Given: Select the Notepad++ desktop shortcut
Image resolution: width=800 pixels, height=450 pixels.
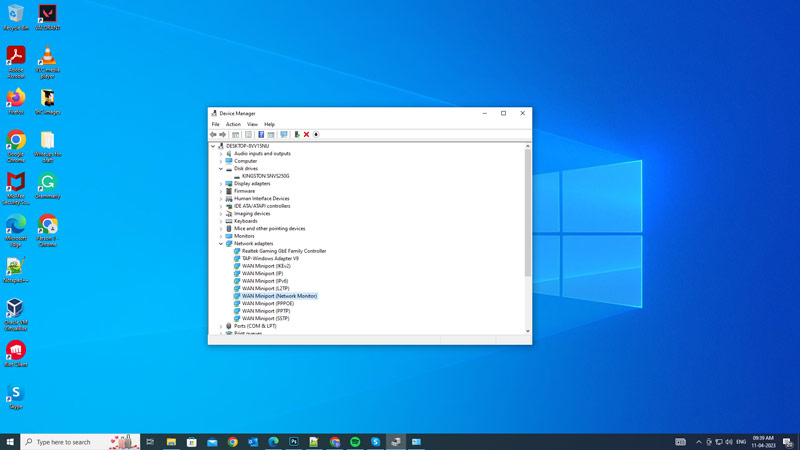Looking at the screenshot, I should point(16,270).
